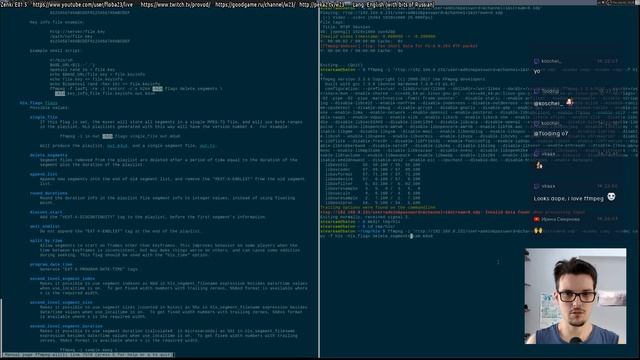The height and width of the screenshot is (360, 640).
Task: Click the '@Tsoding o7' chat message
Action: [x=551, y=134]
